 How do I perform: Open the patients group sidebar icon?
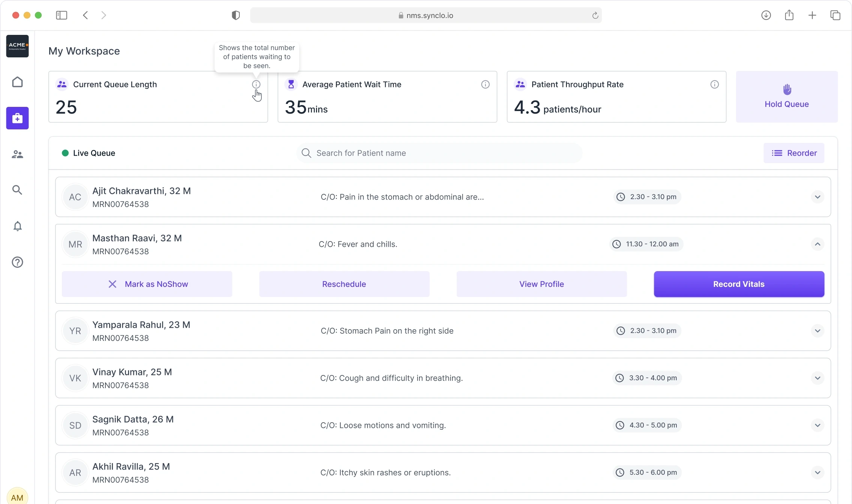coord(17,154)
